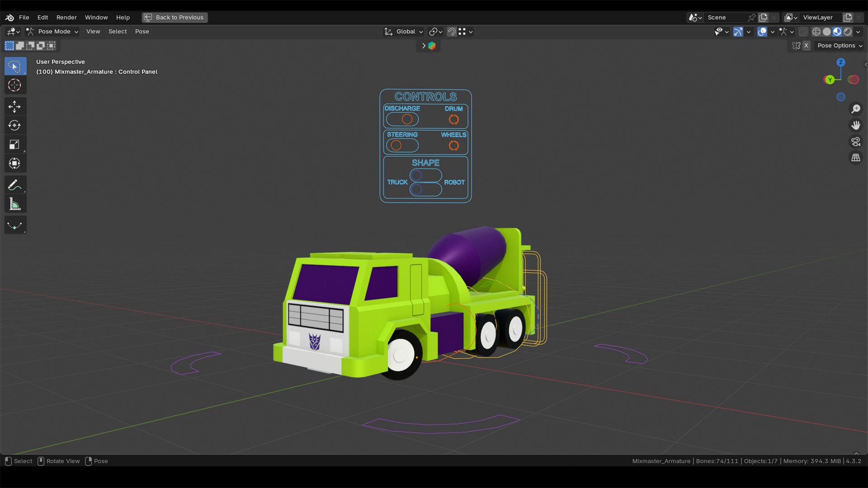The image size is (868, 488).
Task: Open the Edit menu
Action: tap(42, 17)
